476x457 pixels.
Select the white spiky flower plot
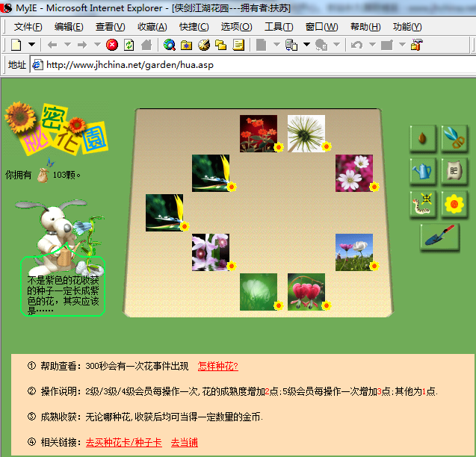[x=306, y=133]
